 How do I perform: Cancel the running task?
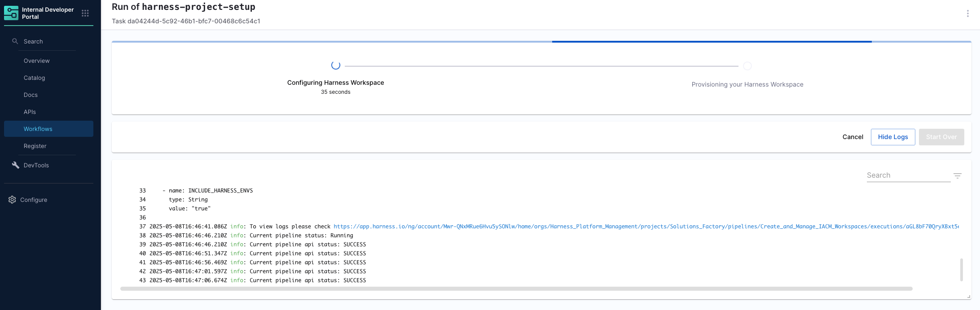(853, 137)
